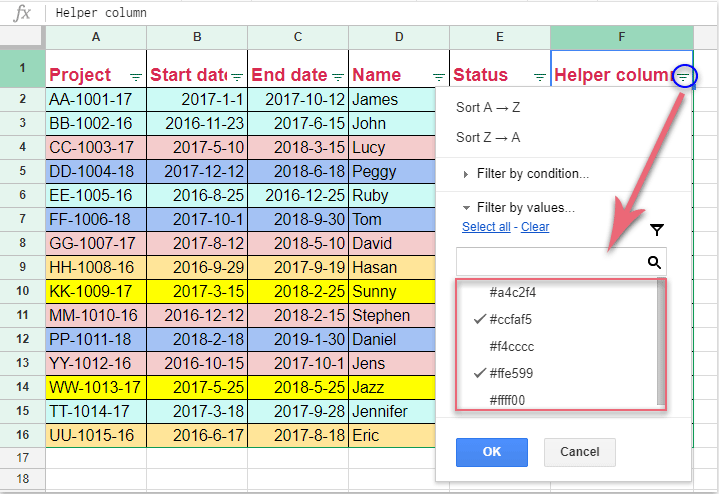Click the blue OK button
719x494 pixels.
click(x=492, y=452)
